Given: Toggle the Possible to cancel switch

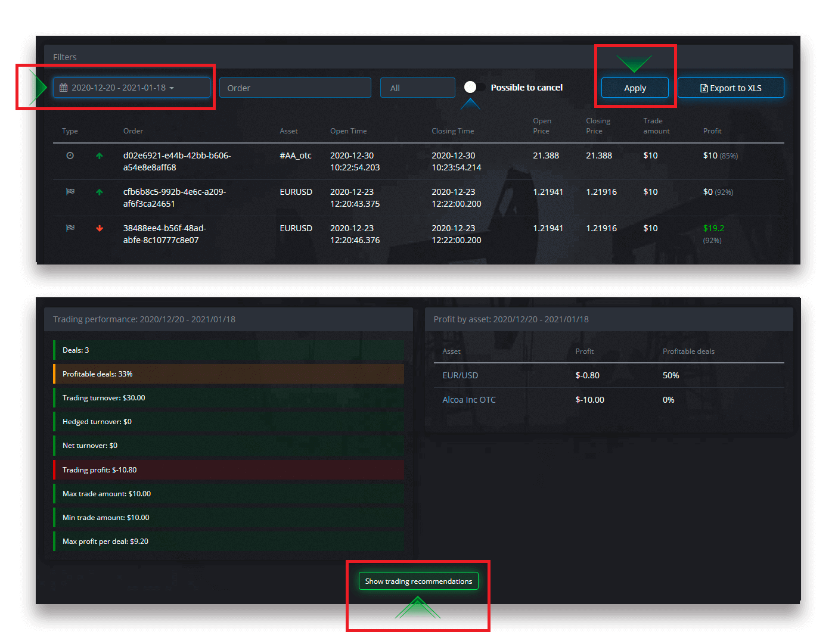Looking at the screenshot, I should [474, 87].
